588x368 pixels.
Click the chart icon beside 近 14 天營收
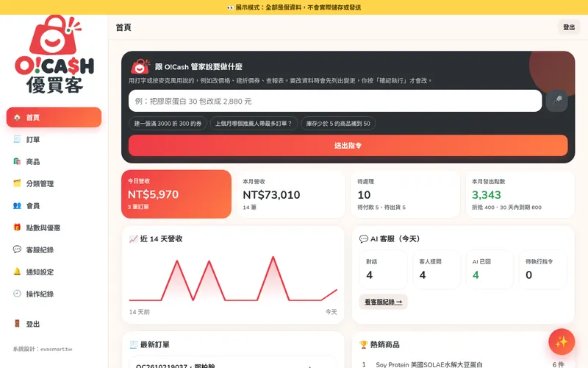click(x=133, y=238)
